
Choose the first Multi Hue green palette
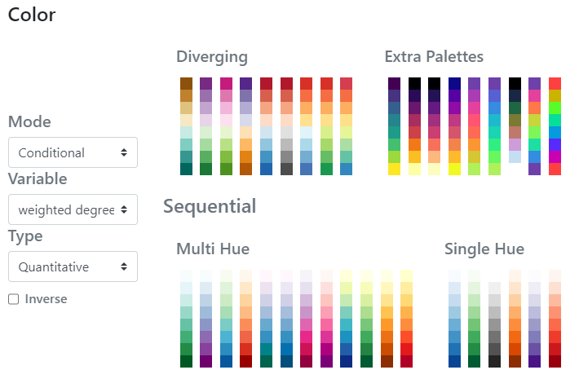pos(186,319)
